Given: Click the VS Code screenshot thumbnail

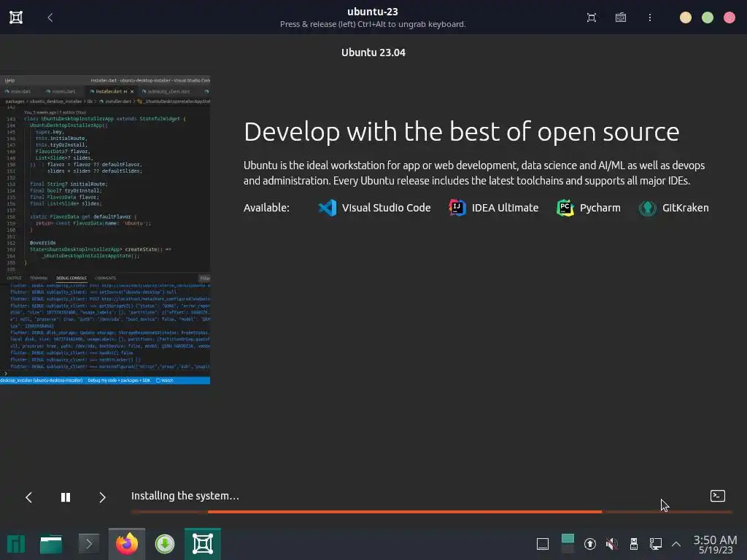Looking at the screenshot, I should click(105, 230).
